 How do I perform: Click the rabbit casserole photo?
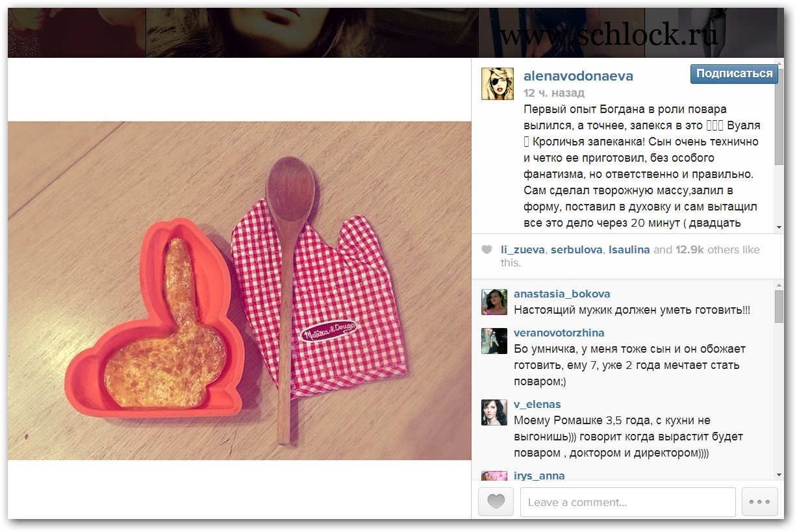pos(239,290)
